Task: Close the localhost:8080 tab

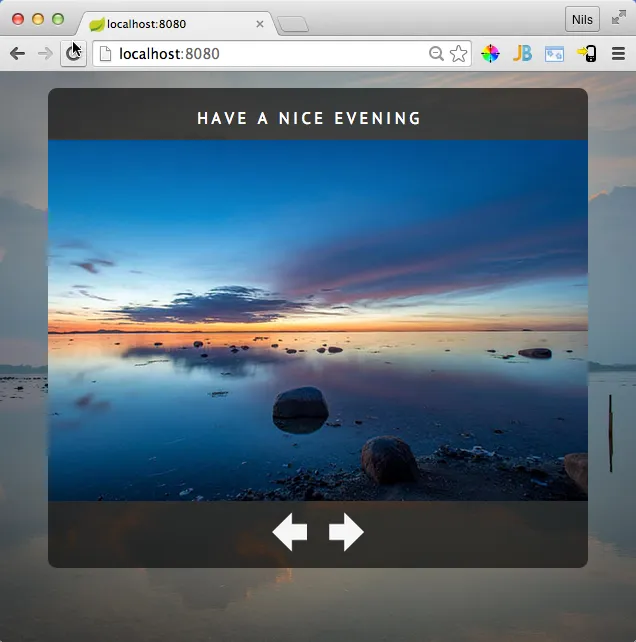Action: pyautogui.click(x=260, y=24)
